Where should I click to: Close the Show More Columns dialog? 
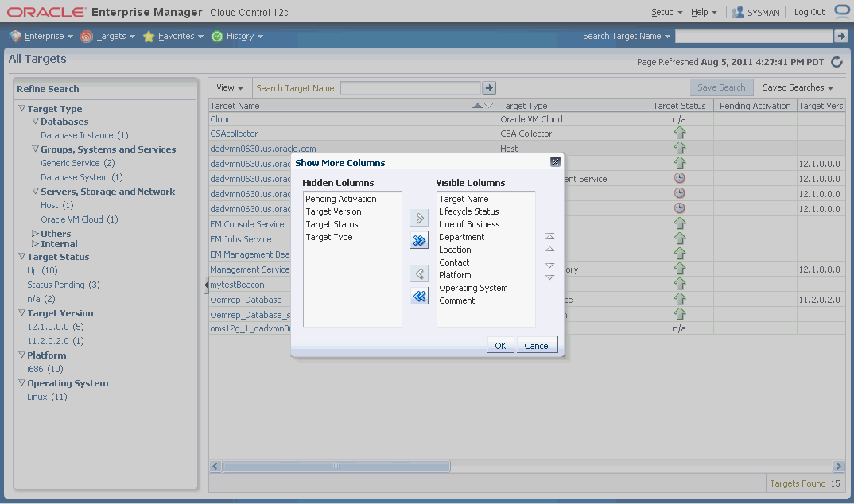click(555, 161)
